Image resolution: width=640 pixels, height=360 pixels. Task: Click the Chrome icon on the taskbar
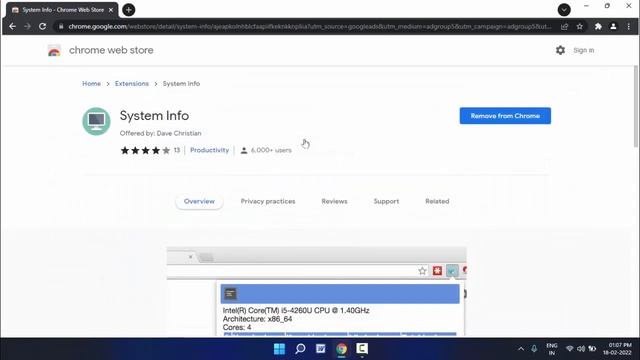point(342,349)
